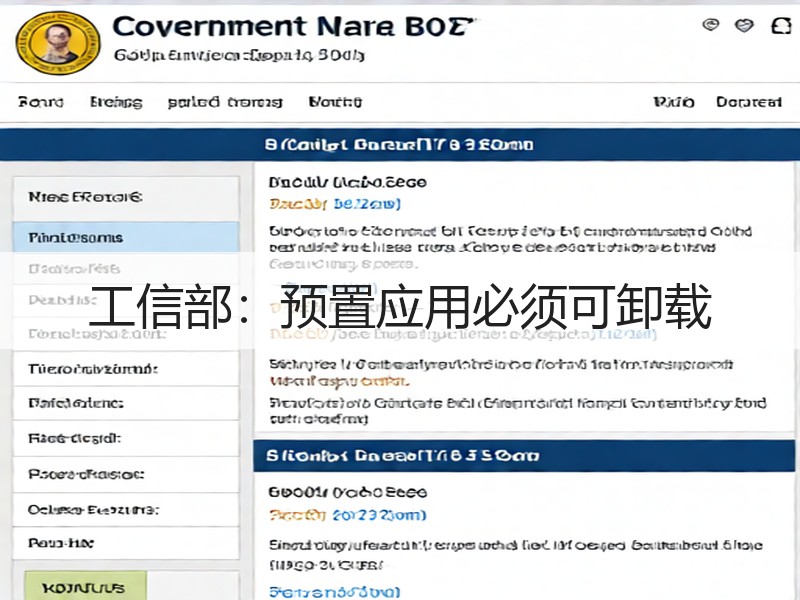Image resolution: width=800 pixels, height=600 pixels.
Task: Click the "Covernment Nare BOE" site title
Action: point(293,27)
